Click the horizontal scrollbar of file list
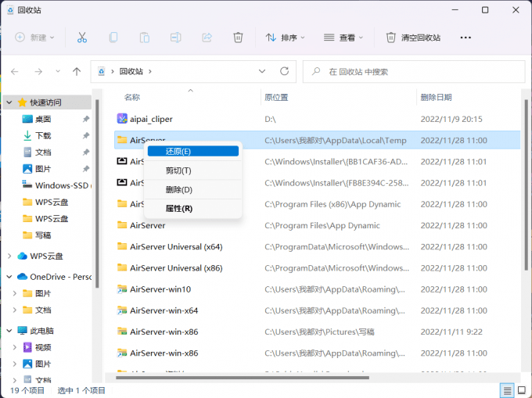Screen dimensions: 532x398 (243, 378)
